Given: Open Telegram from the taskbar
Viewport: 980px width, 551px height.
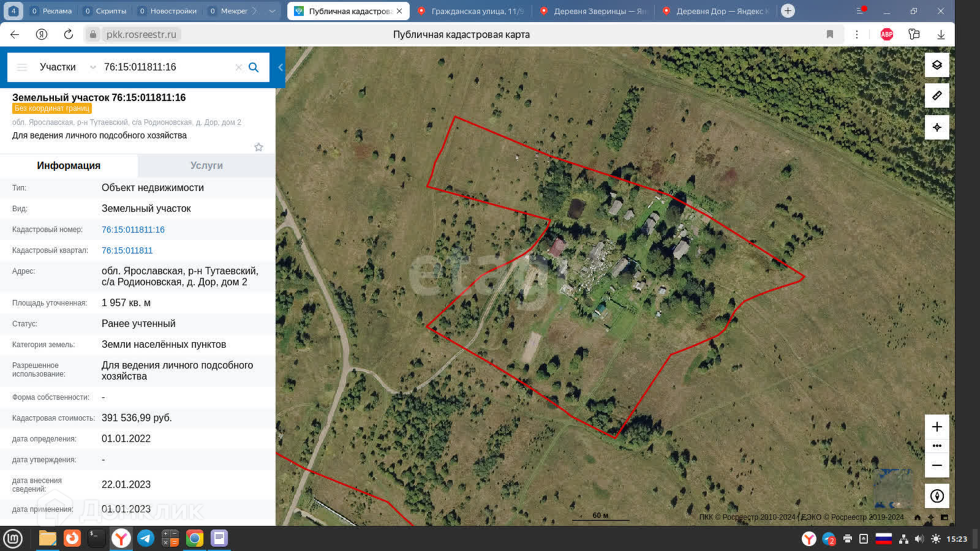Looking at the screenshot, I should pyautogui.click(x=146, y=538).
